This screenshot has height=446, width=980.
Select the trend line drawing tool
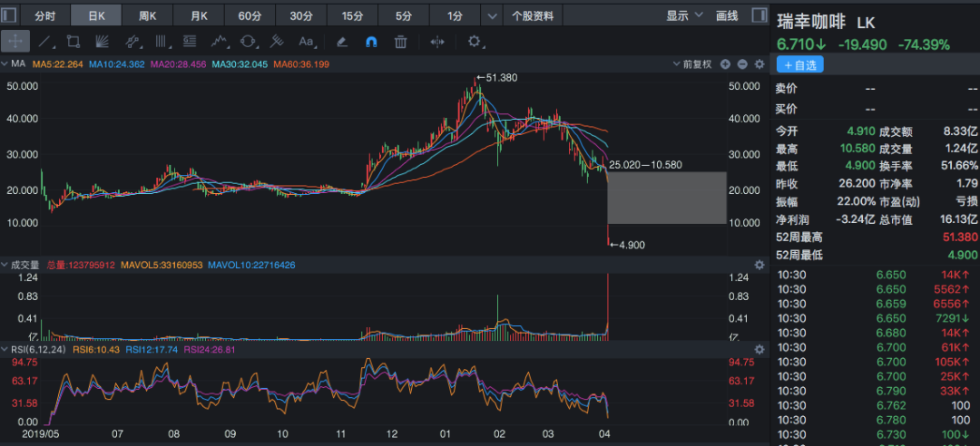pos(46,42)
